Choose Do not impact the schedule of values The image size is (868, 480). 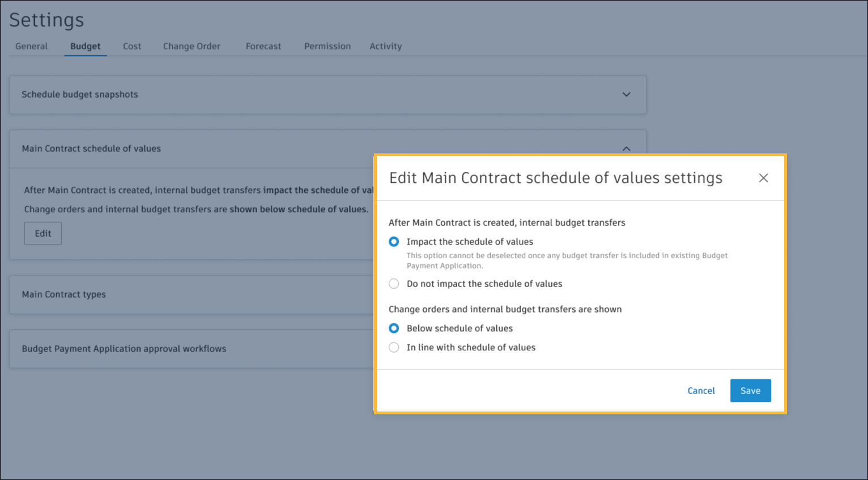[394, 284]
